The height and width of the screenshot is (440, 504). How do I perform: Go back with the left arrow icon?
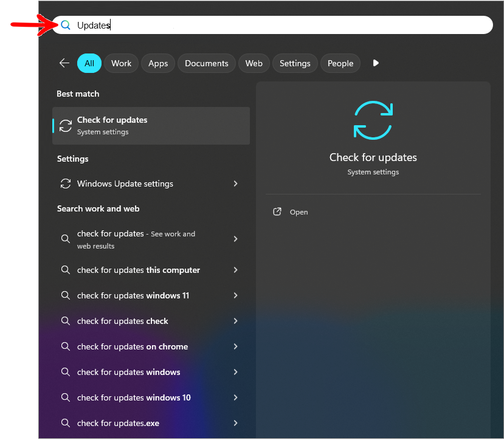[64, 63]
